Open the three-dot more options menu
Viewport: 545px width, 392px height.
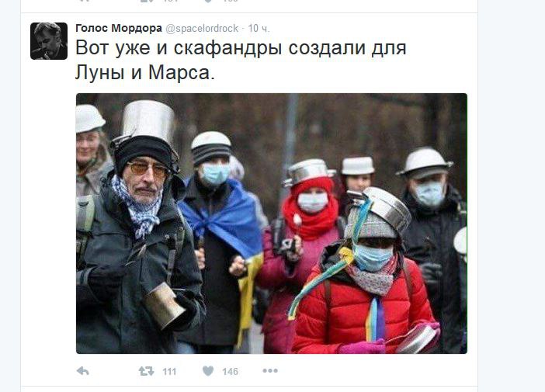pos(270,371)
